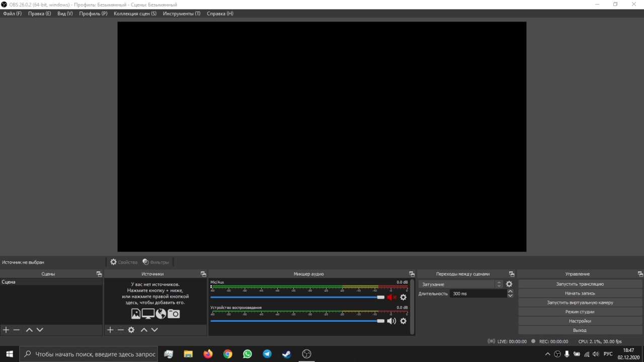Undock the Сцены panel
644x362 pixels.
99,274
